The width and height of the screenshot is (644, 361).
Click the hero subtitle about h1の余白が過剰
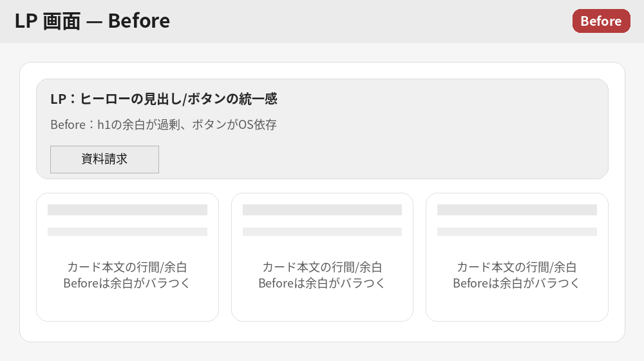point(164,125)
